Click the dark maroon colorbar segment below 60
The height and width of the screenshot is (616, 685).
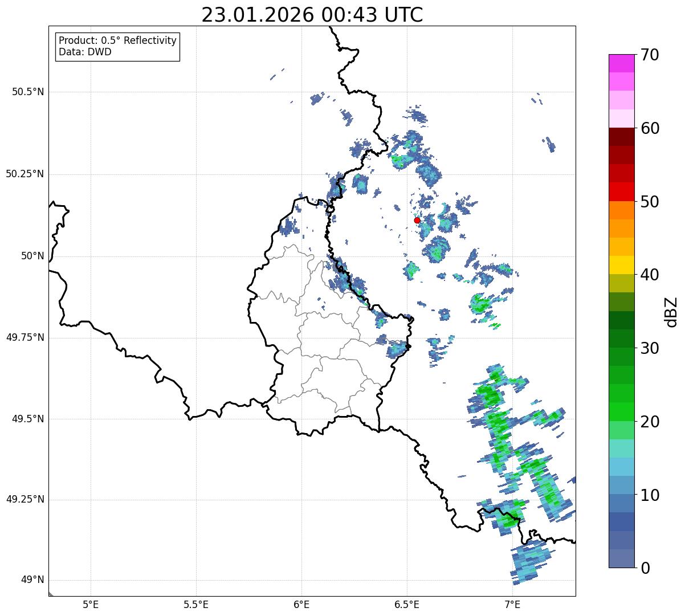(622, 137)
